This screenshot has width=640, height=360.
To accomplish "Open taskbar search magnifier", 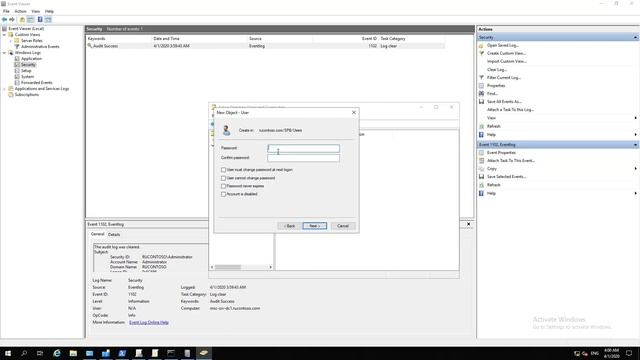I will click(24, 353).
